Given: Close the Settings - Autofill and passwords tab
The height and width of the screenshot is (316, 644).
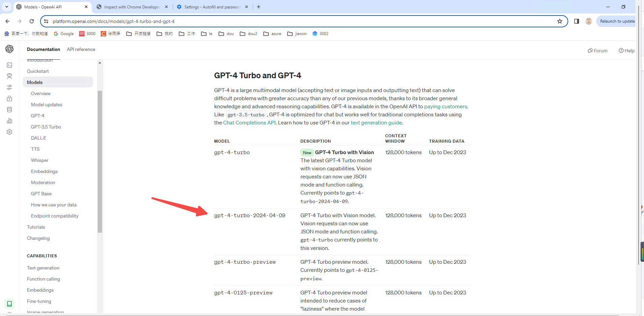Looking at the screenshot, I should point(247,7).
